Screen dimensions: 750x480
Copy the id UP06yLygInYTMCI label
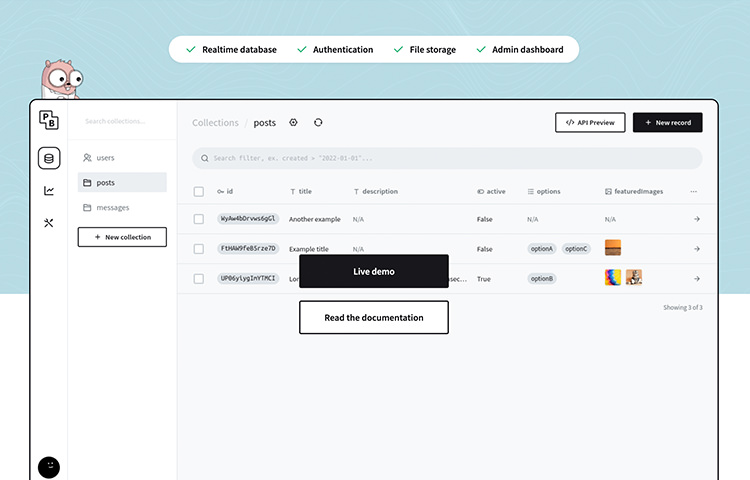[x=248, y=278]
